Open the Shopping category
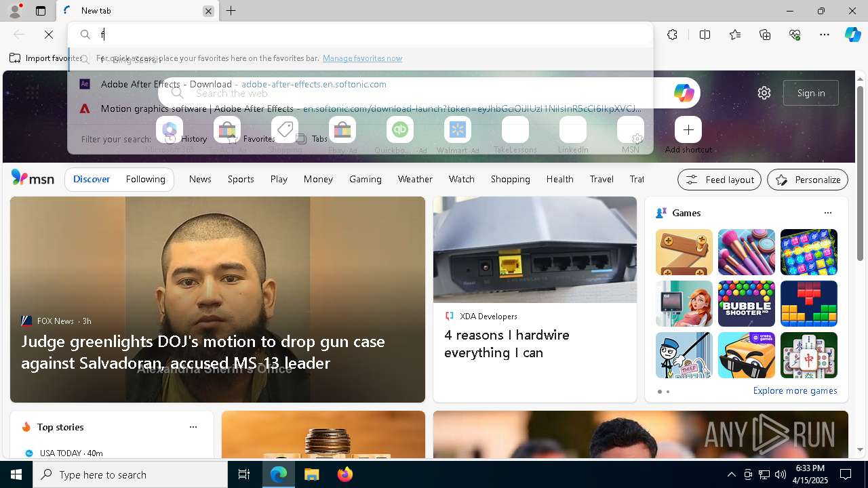This screenshot has width=868, height=488. point(510,179)
